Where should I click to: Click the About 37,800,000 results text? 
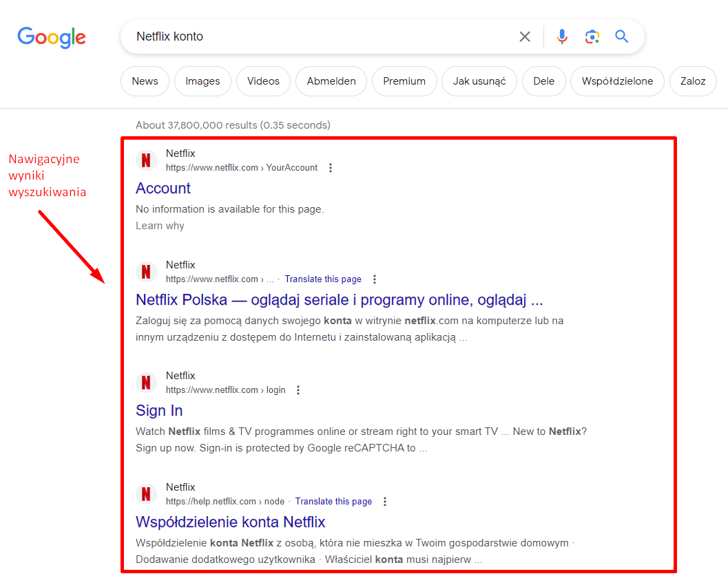(x=233, y=125)
